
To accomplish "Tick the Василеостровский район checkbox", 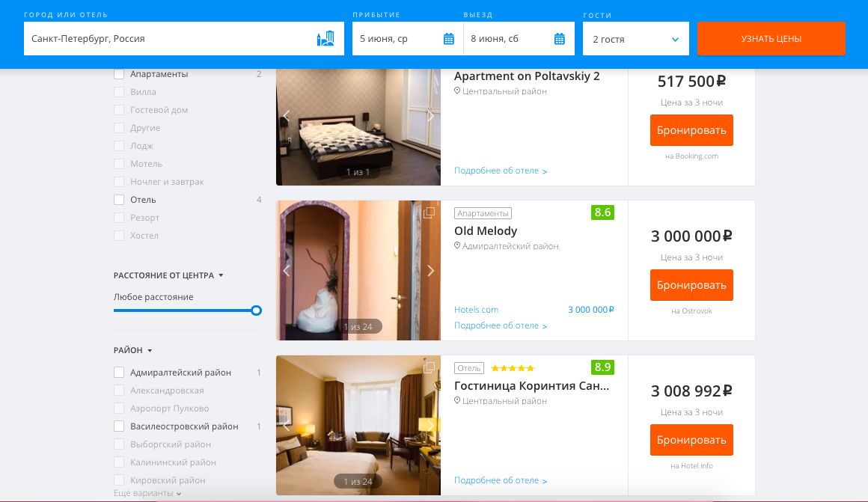I will 118,426.
